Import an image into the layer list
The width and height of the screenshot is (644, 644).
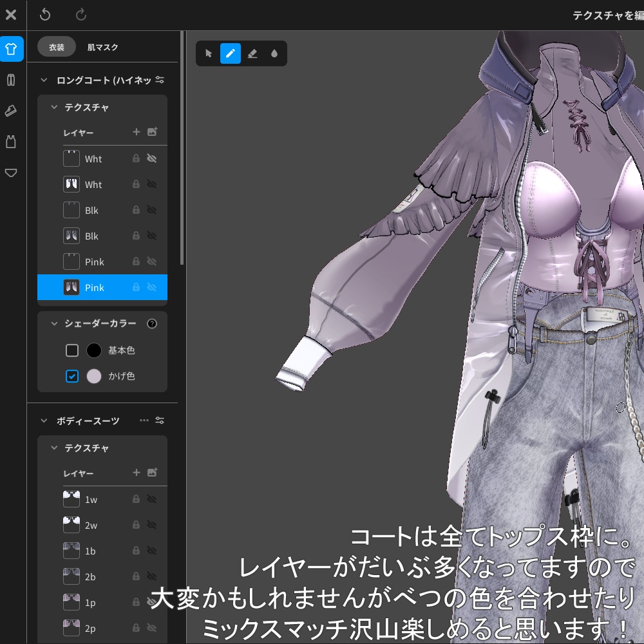(152, 132)
